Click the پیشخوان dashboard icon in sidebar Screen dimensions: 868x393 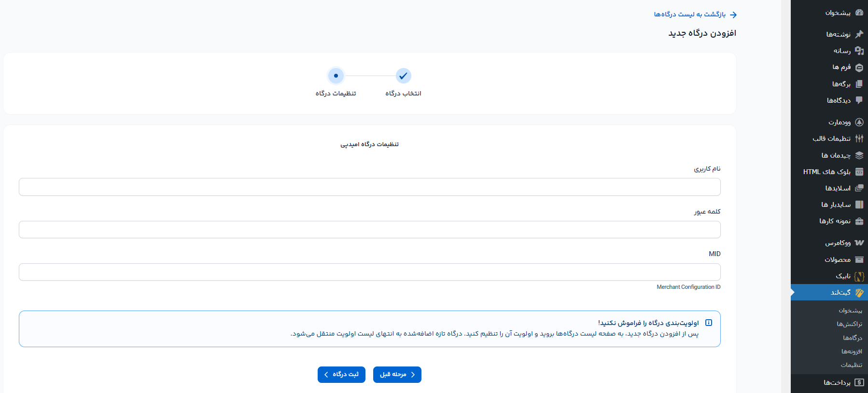click(859, 13)
